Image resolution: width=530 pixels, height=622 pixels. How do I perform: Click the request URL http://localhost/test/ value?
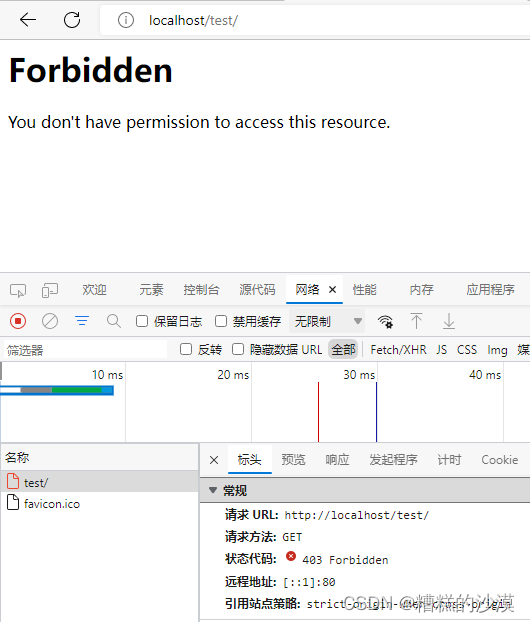[x=357, y=515]
